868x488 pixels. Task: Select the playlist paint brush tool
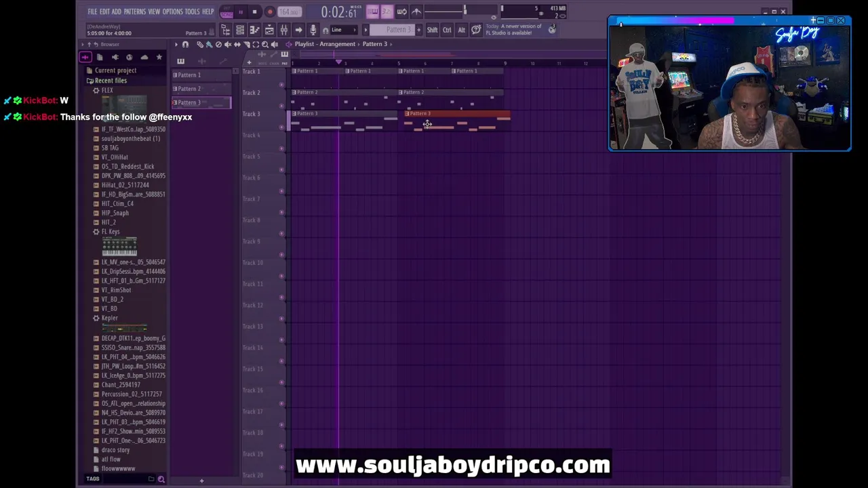point(209,44)
